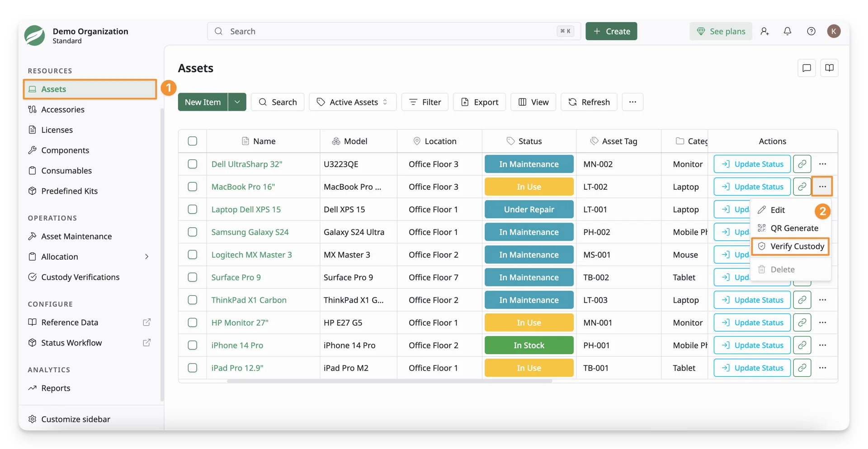The height and width of the screenshot is (449, 868).
Task: Open the Filter options
Action: click(425, 102)
